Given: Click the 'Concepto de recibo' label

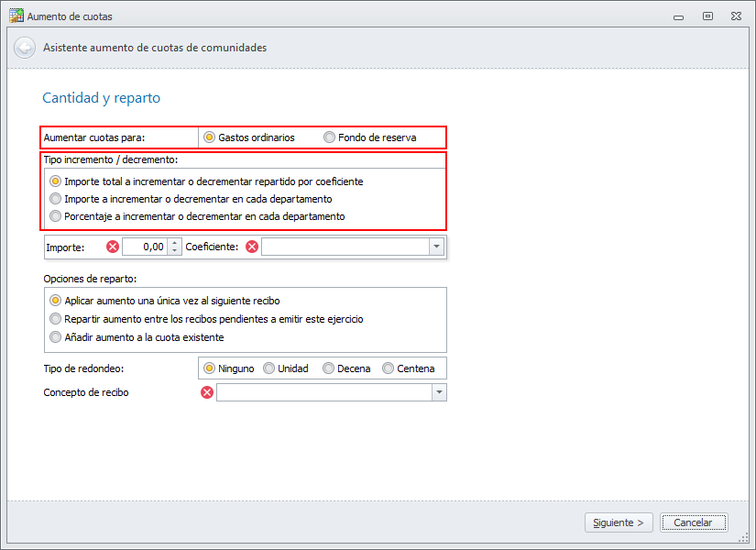Looking at the screenshot, I should click(x=86, y=392).
